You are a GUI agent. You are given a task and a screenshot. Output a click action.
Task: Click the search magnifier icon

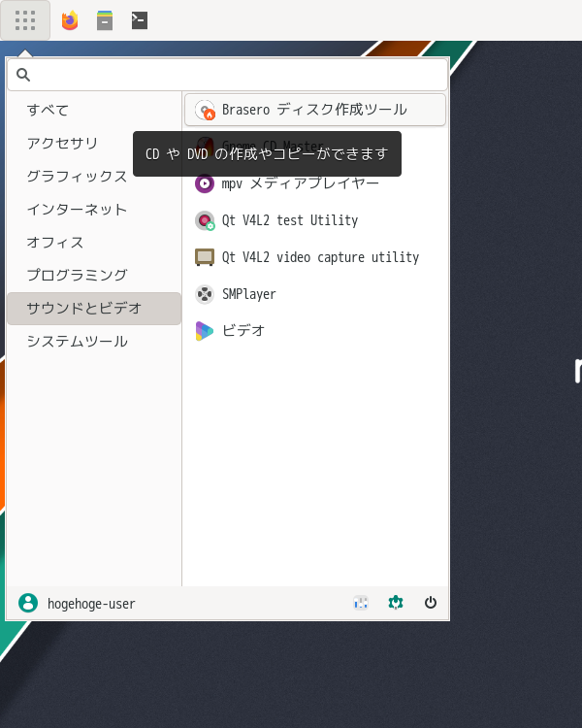pos(23,75)
